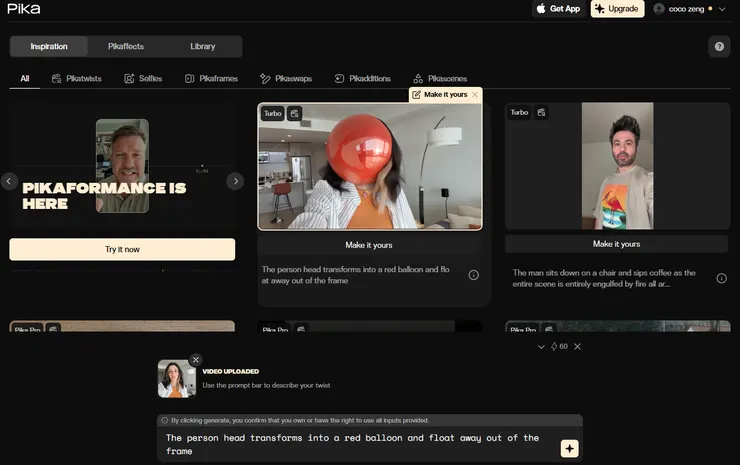Click the 60 credits lightning indicator
The image size is (740, 465).
click(x=559, y=347)
